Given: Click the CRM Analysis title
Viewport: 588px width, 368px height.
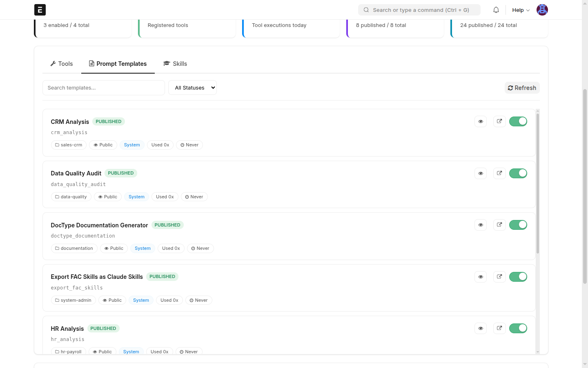Looking at the screenshot, I should tap(70, 122).
